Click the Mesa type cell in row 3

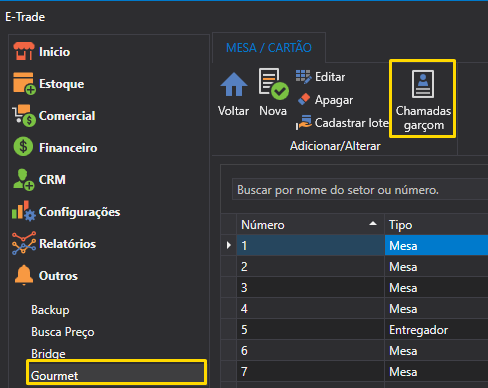coord(436,287)
